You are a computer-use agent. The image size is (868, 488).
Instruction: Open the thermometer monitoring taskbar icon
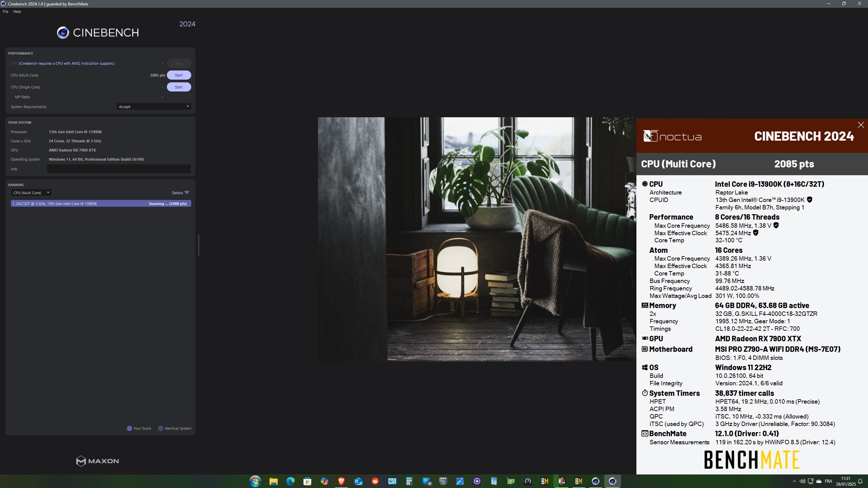(x=561, y=481)
